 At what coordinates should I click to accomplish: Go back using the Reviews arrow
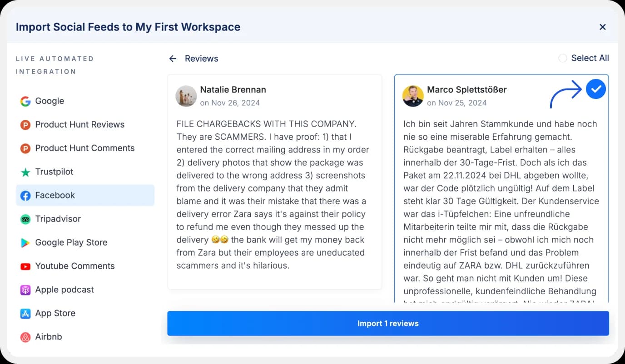click(173, 59)
